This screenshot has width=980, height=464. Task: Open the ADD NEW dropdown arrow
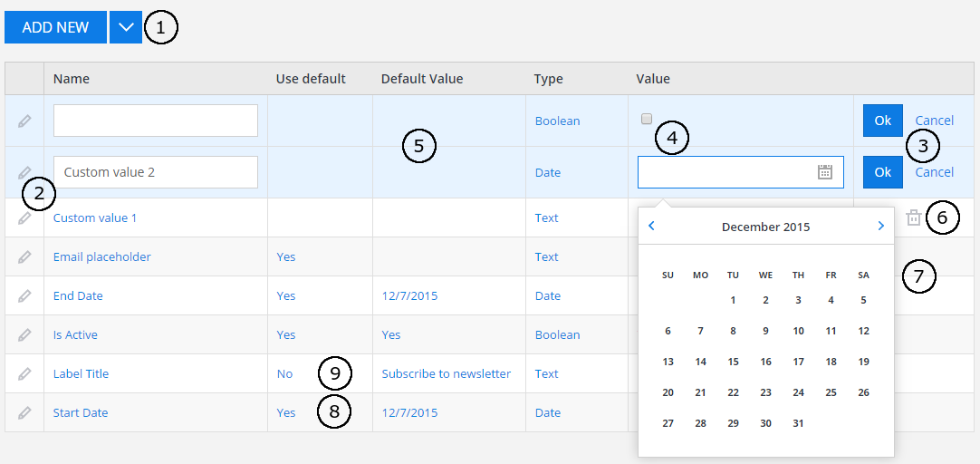click(126, 27)
